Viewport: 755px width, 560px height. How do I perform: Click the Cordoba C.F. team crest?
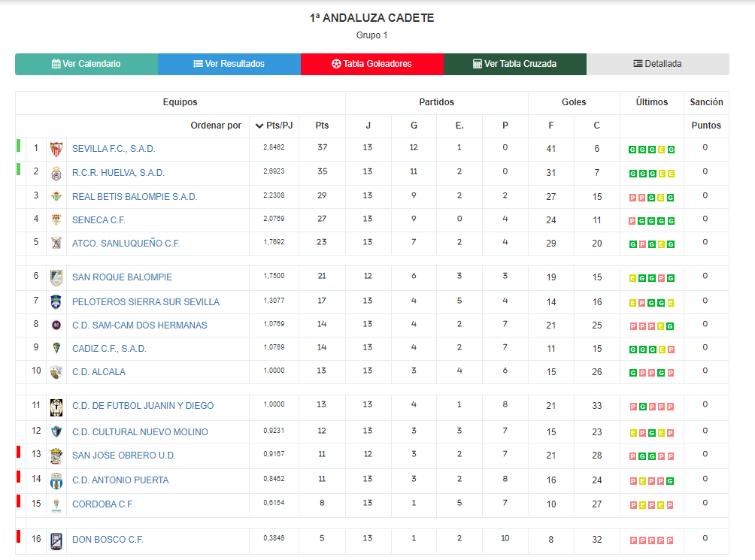click(56, 505)
